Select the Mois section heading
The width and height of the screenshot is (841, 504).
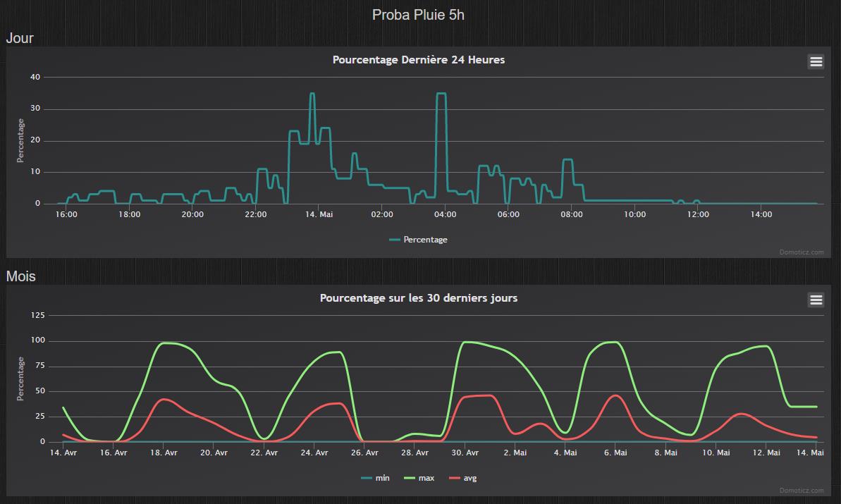(x=21, y=276)
